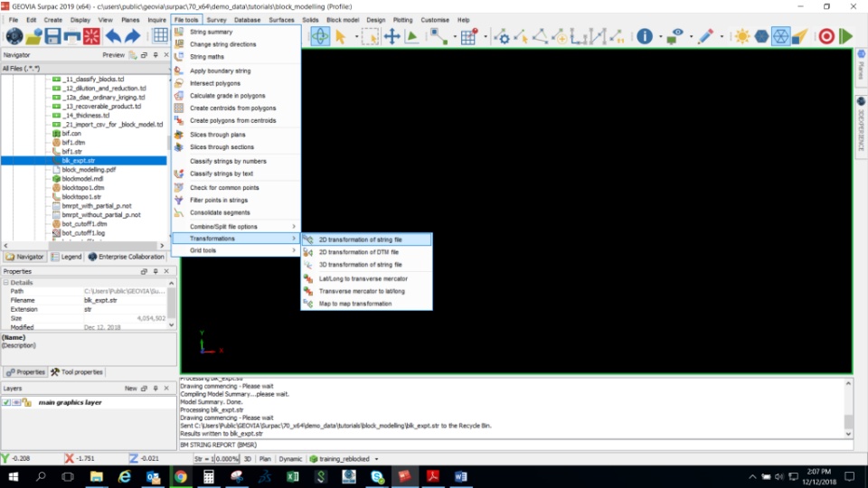The height and width of the screenshot is (488, 868).
Task: Open the Solids menu
Action: coord(310,20)
